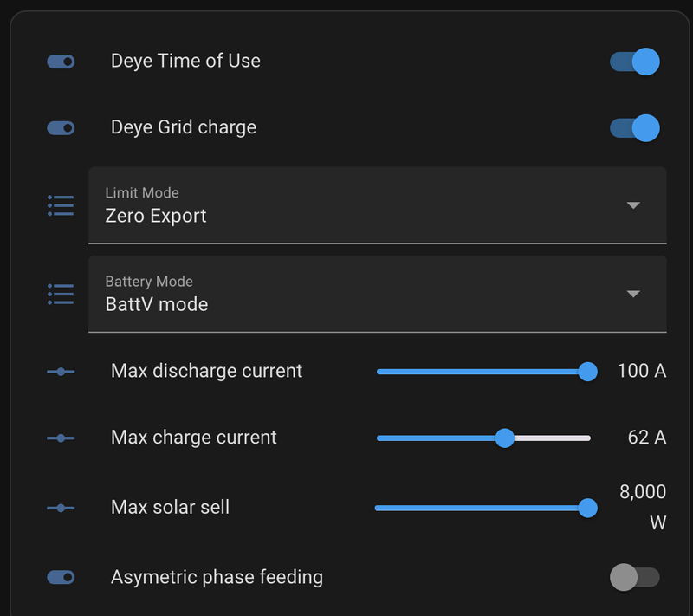Image resolution: width=693 pixels, height=616 pixels.
Task: Click the icon beside Asymetric phase feeding
Action: coord(61,577)
